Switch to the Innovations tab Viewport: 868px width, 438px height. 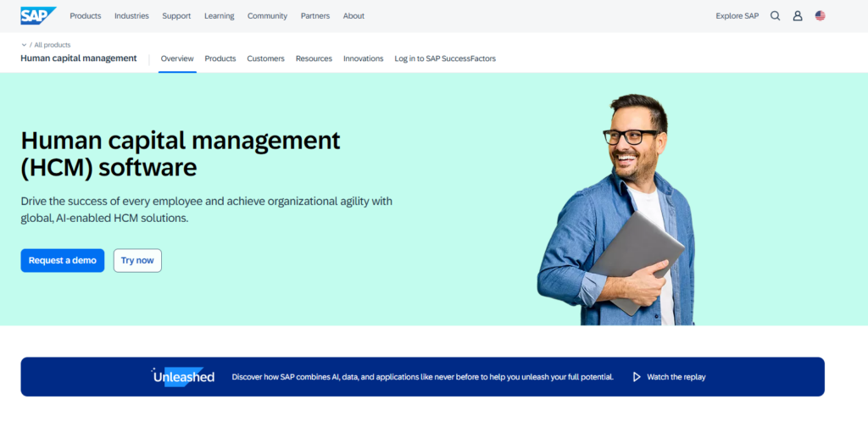pos(363,58)
